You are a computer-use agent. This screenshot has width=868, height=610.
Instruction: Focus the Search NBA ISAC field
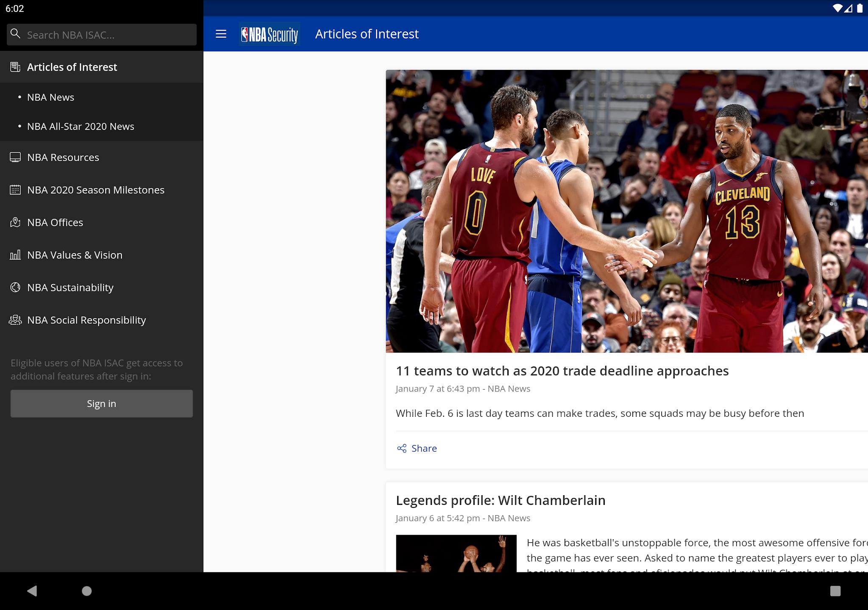click(x=102, y=35)
